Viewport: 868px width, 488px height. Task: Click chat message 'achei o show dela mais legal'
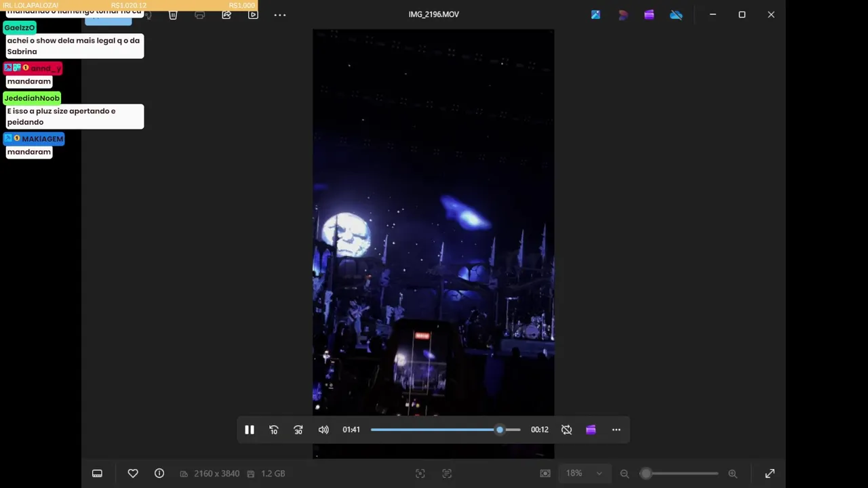click(73, 46)
